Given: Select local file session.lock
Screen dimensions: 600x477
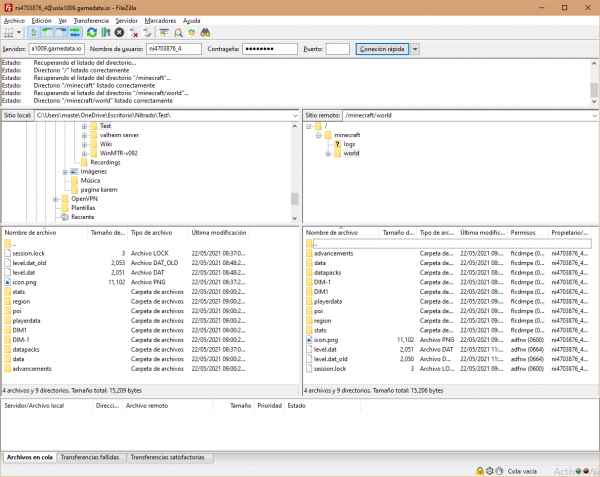Looking at the screenshot, I should tap(29, 253).
